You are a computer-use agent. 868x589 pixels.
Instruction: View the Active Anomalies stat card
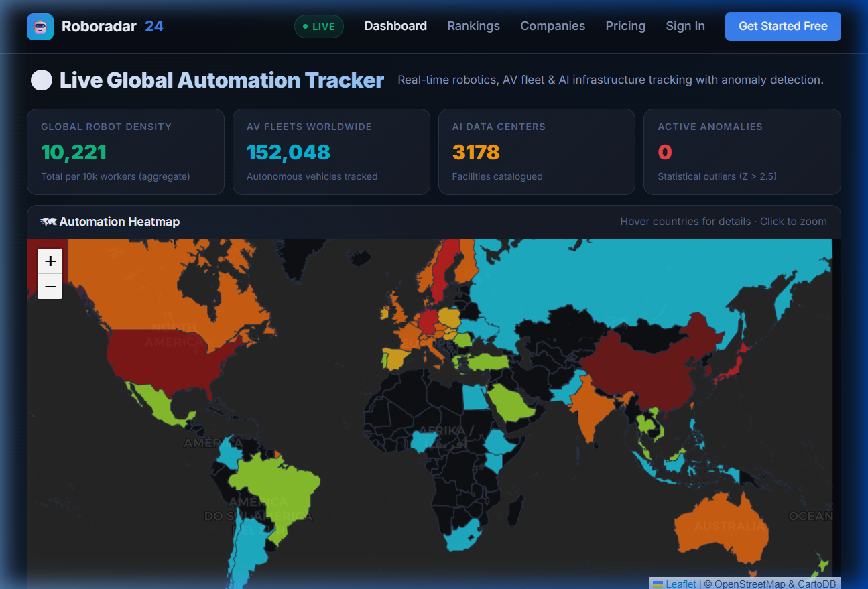point(742,152)
